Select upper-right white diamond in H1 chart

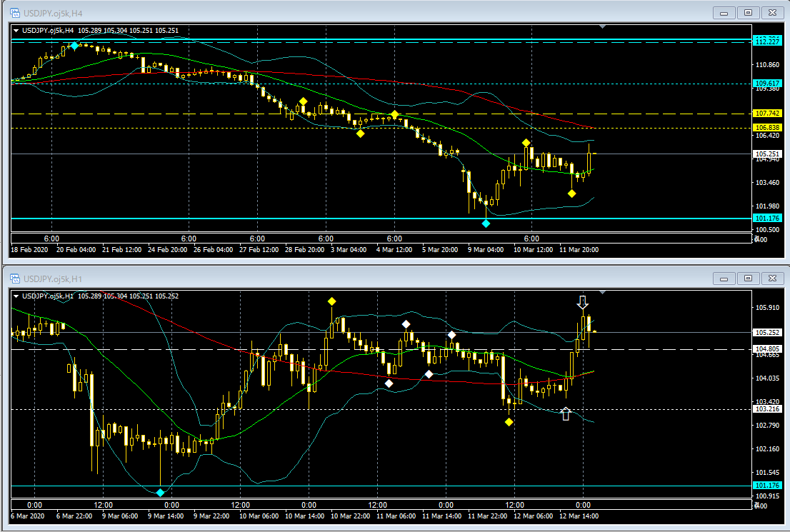[452, 335]
